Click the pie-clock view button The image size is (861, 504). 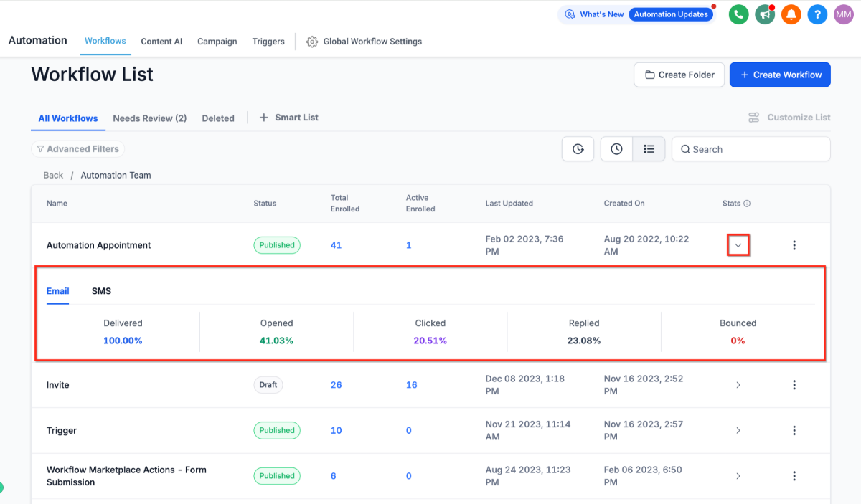click(578, 149)
